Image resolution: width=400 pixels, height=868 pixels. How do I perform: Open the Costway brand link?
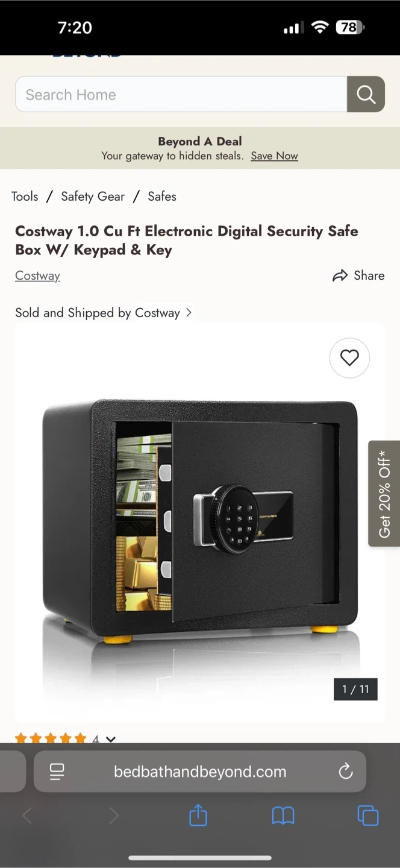click(x=37, y=275)
